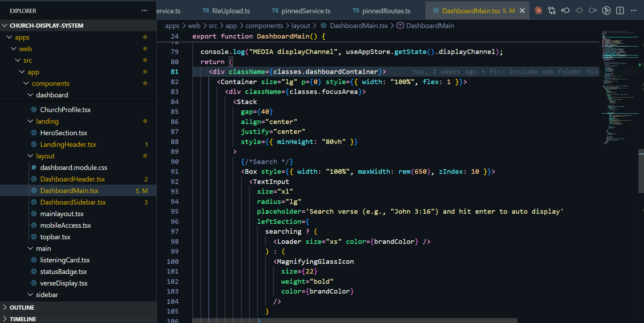Expand the OUTLINE section

pos(22,307)
